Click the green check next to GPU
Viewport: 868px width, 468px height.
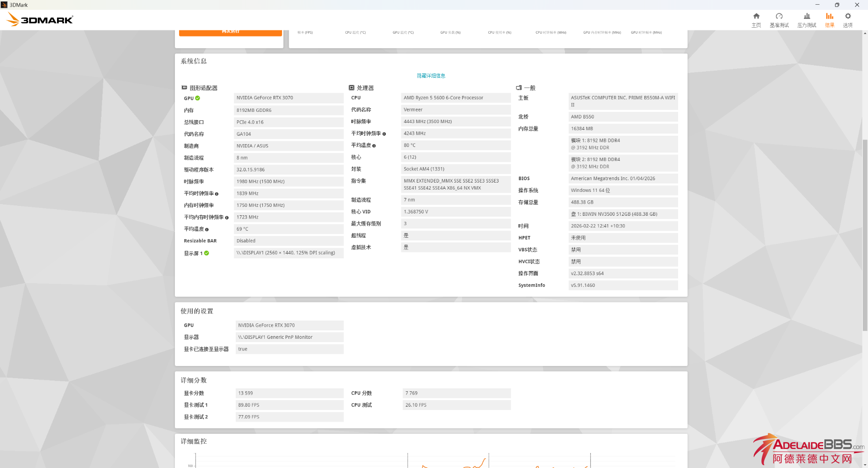[x=198, y=98]
